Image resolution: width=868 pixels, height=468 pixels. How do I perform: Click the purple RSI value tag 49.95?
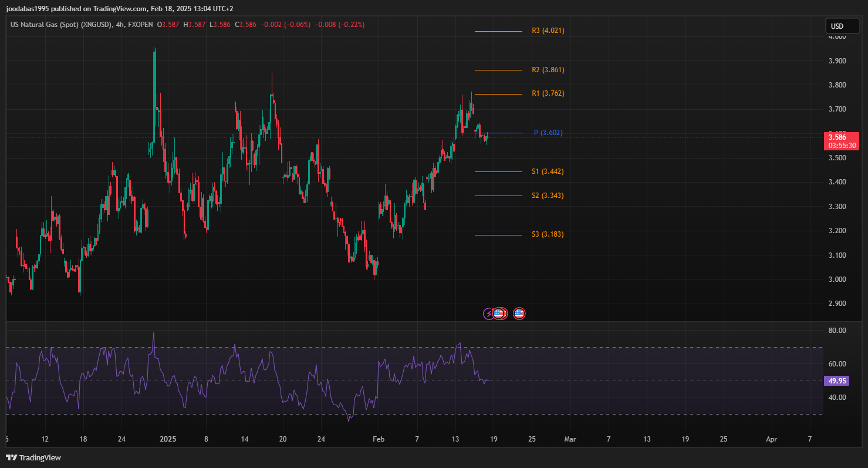click(837, 381)
